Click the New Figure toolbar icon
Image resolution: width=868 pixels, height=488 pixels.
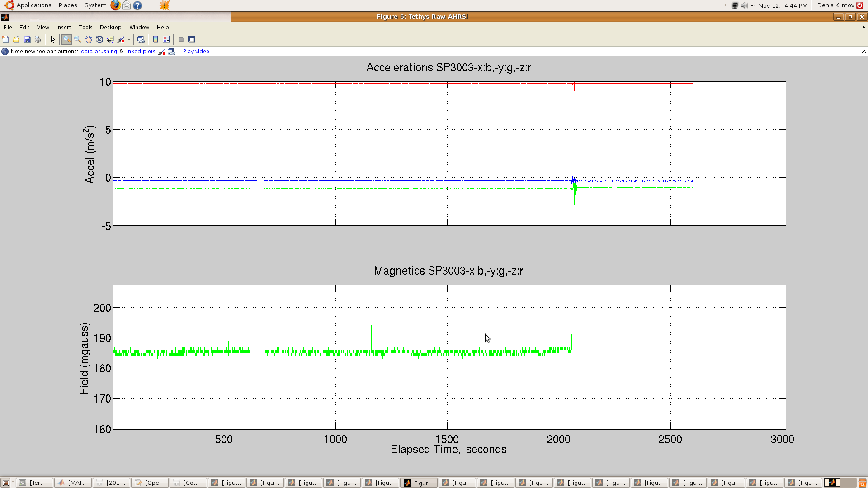pyautogui.click(x=5, y=40)
